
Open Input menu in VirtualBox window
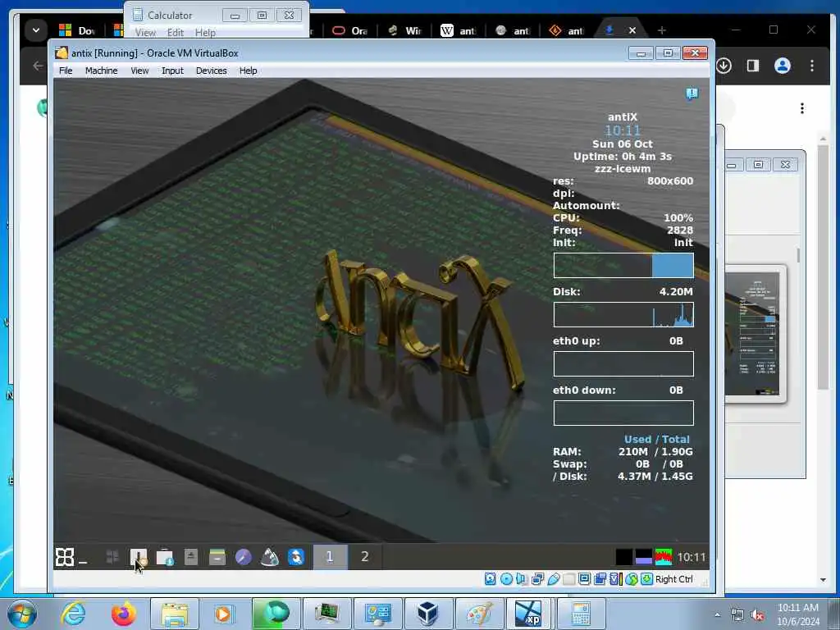point(172,71)
